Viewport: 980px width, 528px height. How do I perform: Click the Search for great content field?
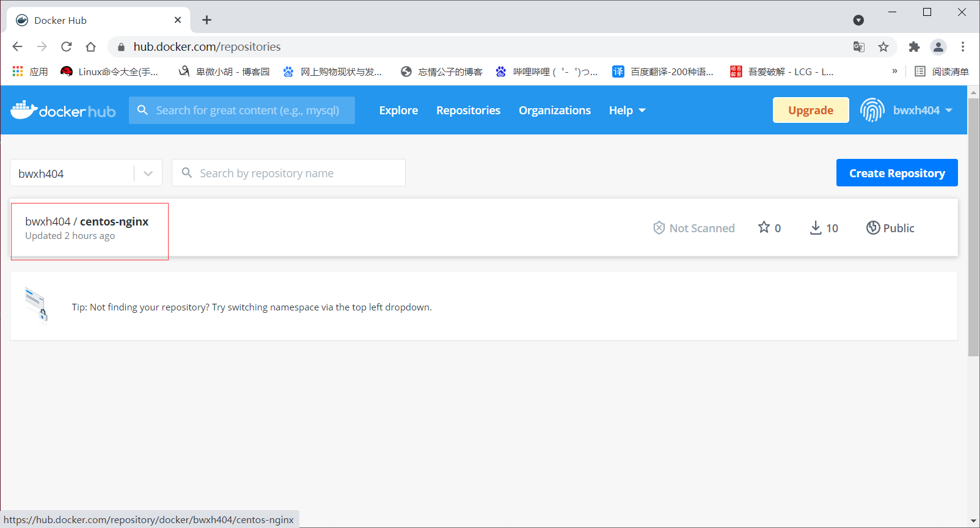(x=242, y=110)
